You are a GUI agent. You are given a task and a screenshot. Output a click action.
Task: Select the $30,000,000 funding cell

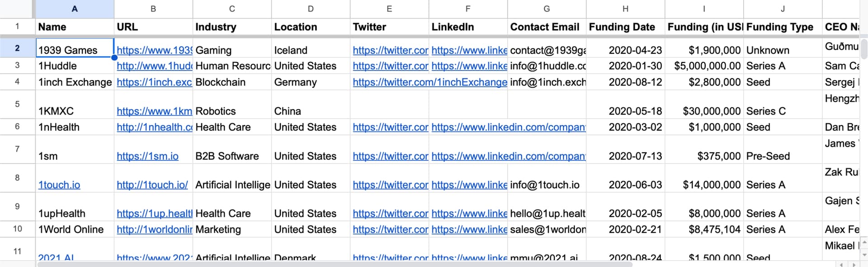click(x=704, y=104)
